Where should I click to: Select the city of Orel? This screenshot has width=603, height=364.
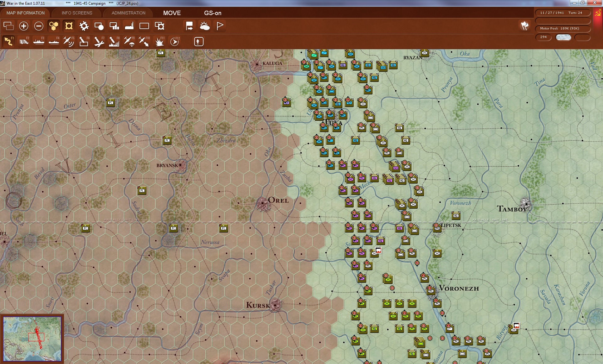click(x=263, y=203)
